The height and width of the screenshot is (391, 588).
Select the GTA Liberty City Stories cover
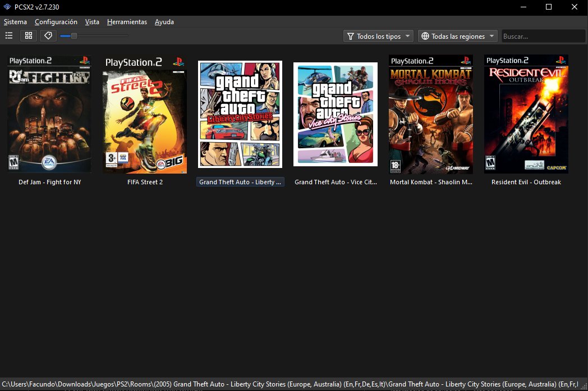(x=240, y=114)
